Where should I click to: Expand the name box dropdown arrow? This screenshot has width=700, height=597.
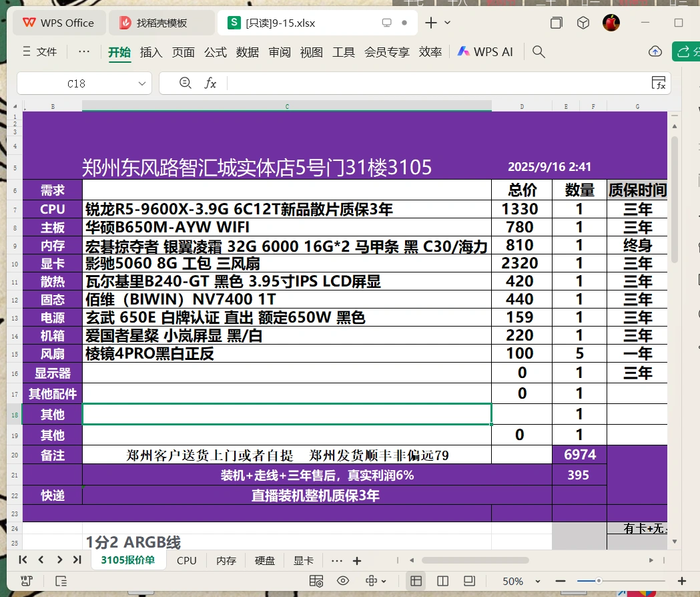[142, 83]
